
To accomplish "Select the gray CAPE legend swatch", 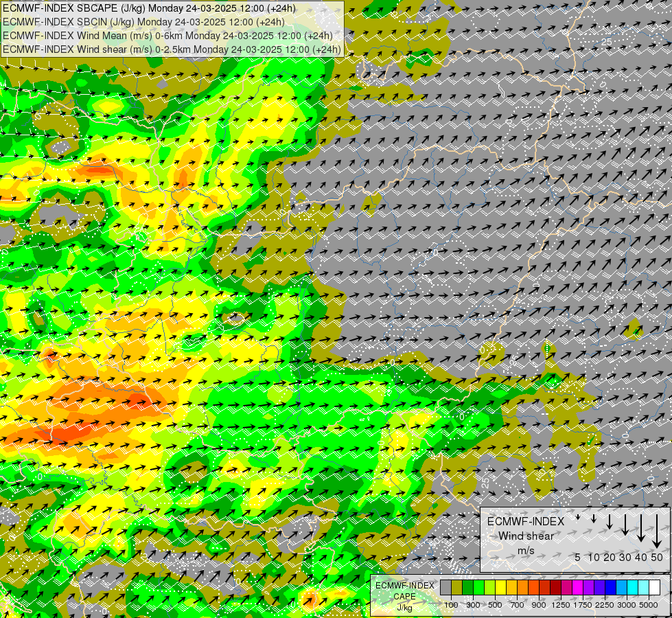I will click(445, 588).
